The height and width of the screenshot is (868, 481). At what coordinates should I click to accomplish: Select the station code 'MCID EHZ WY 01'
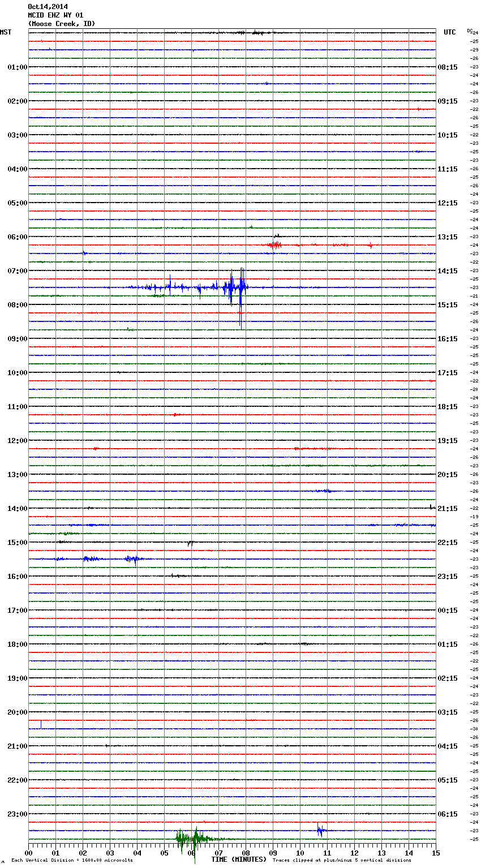click(55, 15)
